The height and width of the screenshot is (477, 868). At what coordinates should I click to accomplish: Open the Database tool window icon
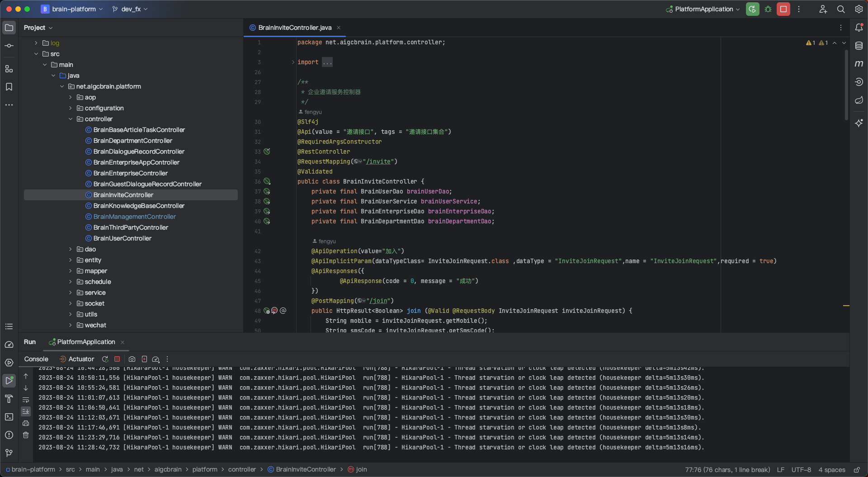pyautogui.click(x=859, y=46)
